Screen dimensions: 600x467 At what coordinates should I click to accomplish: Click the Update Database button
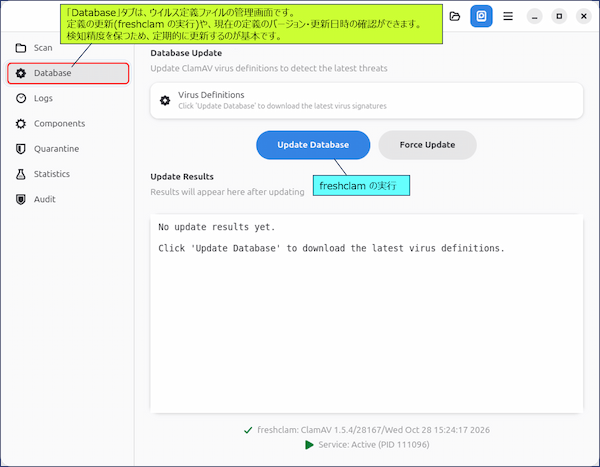[313, 145]
